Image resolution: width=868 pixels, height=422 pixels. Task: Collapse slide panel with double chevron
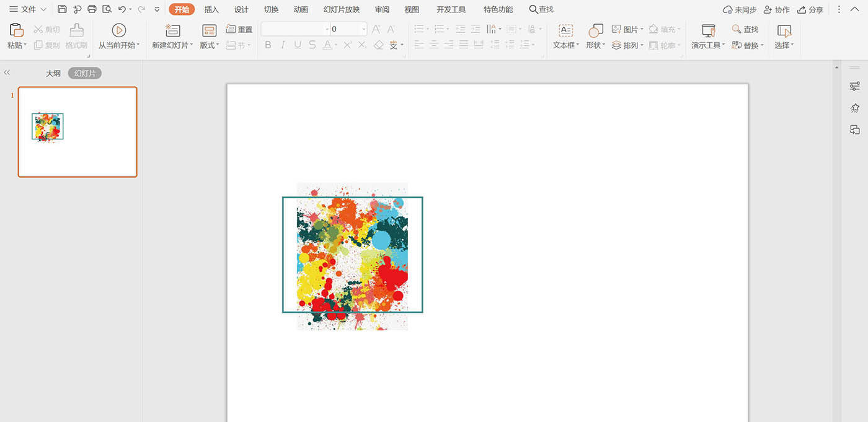(7, 73)
